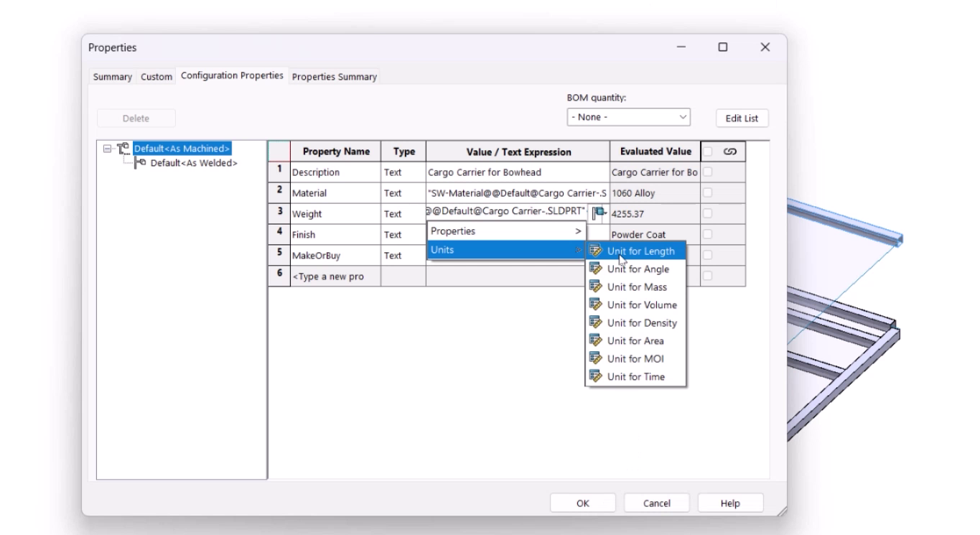The width and height of the screenshot is (980, 535).
Task: Toggle the link checkbox for Description row
Action: point(708,172)
